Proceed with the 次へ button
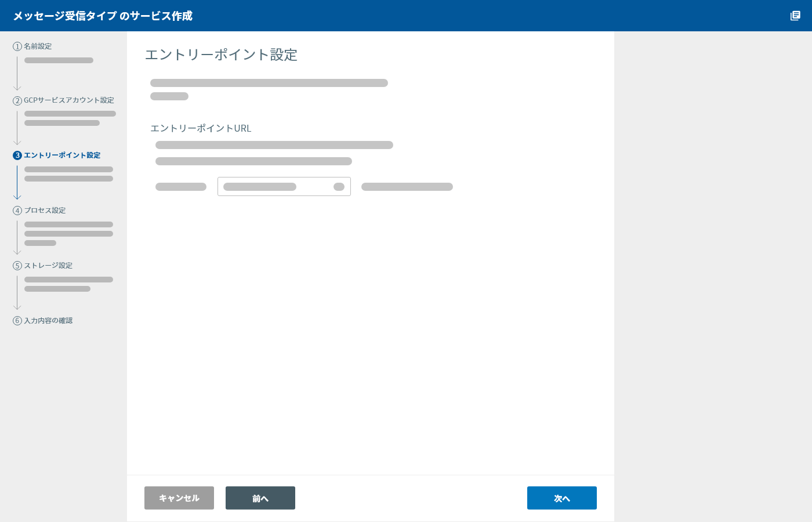Screen dimensions: 812x522 pyautogui.click(x=562, y=498)
